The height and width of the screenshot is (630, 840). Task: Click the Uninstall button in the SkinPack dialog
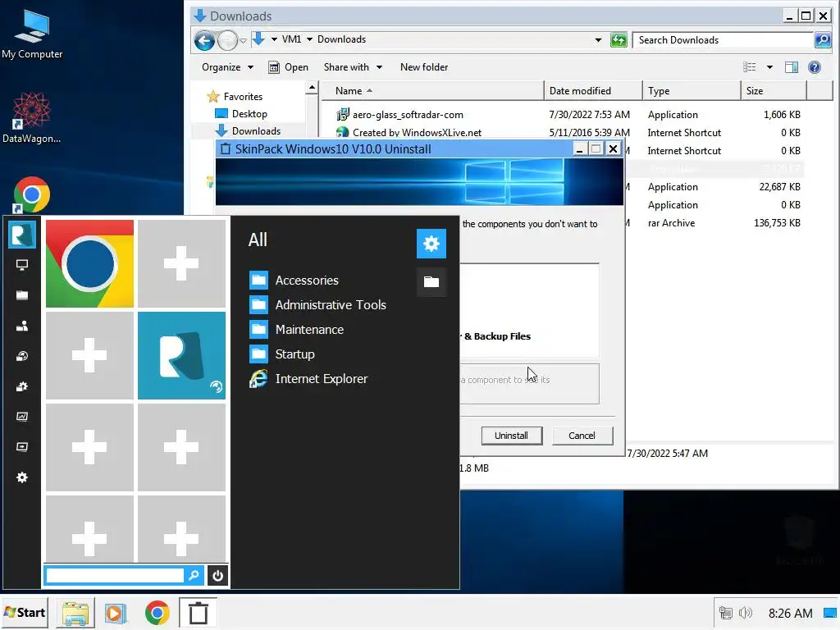pos(512,436)
